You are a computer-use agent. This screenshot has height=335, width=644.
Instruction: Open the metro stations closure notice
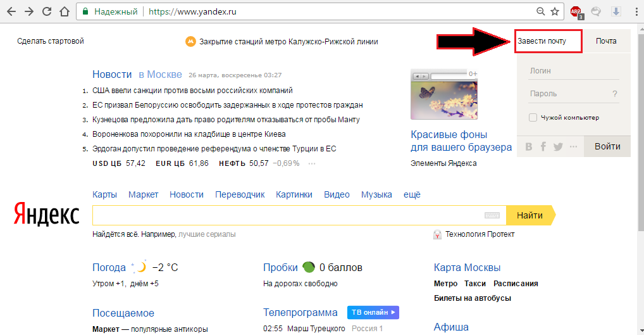point(288,42)
